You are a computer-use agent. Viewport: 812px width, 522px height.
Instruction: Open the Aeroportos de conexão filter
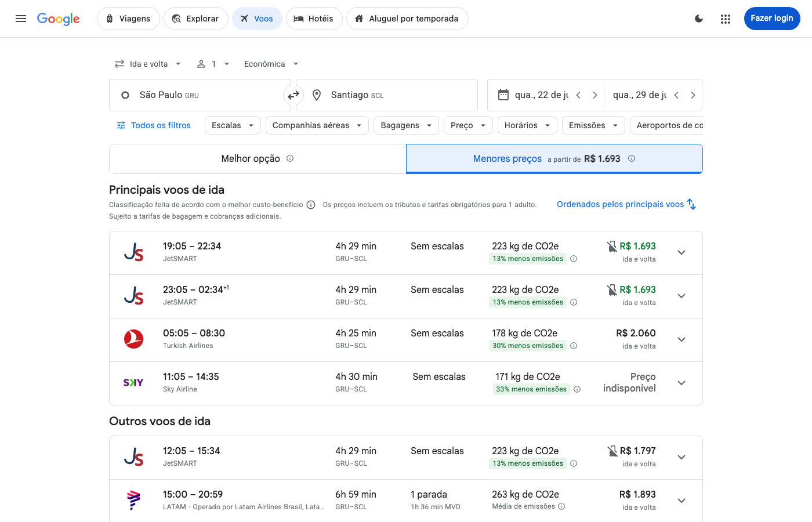point(666,125)
